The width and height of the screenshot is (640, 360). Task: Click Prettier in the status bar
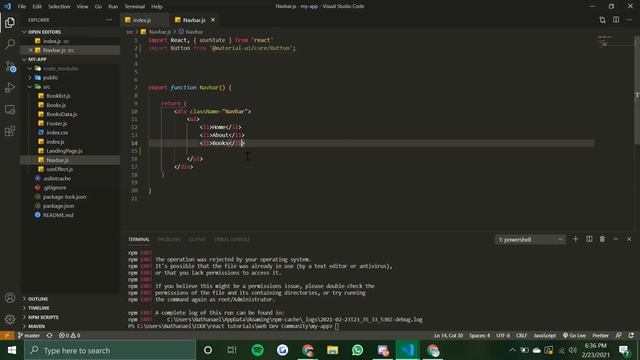(600, 336)
